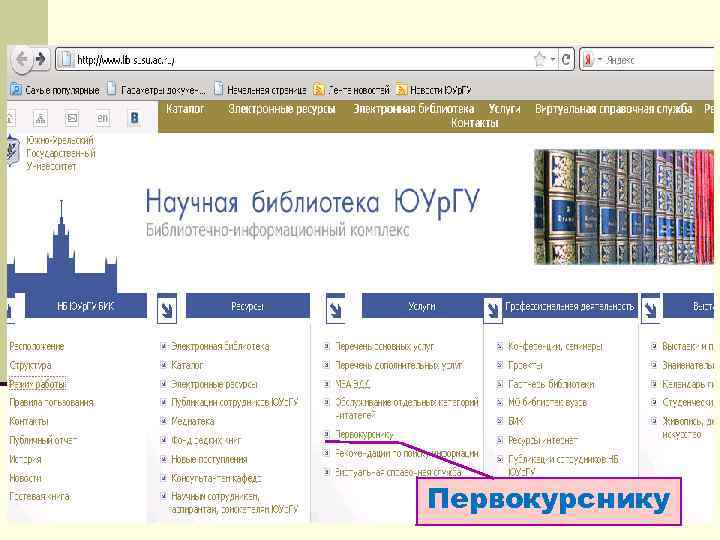Click the browser Forward arrow button

click(40, 59)
